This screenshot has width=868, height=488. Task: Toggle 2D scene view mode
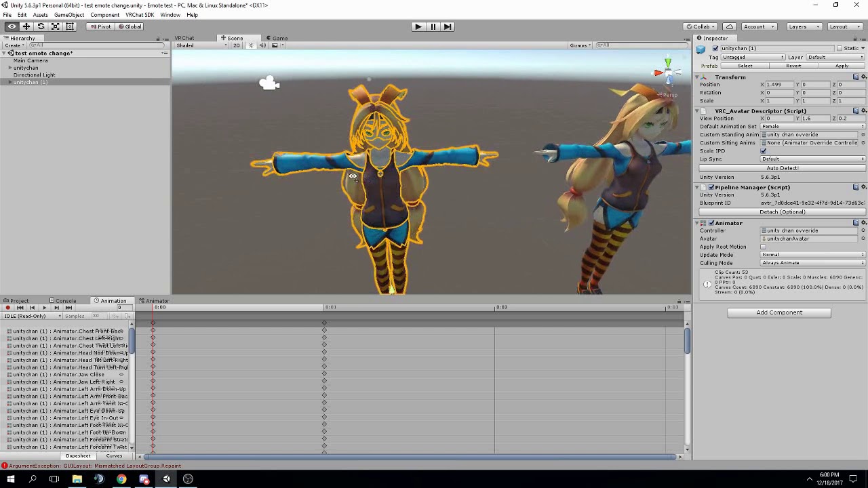pyautogui.click(x=237, y=45)
